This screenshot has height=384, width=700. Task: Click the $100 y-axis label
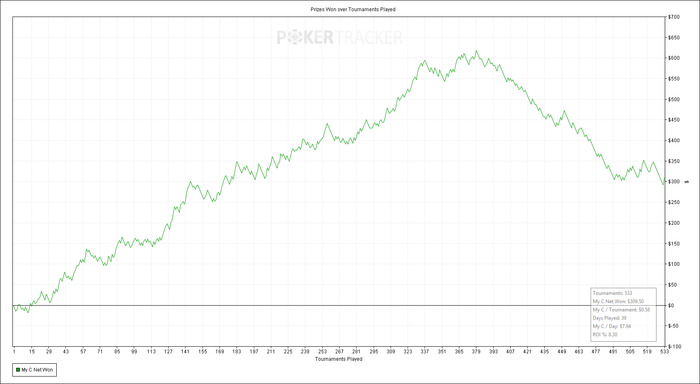[674, 264]
